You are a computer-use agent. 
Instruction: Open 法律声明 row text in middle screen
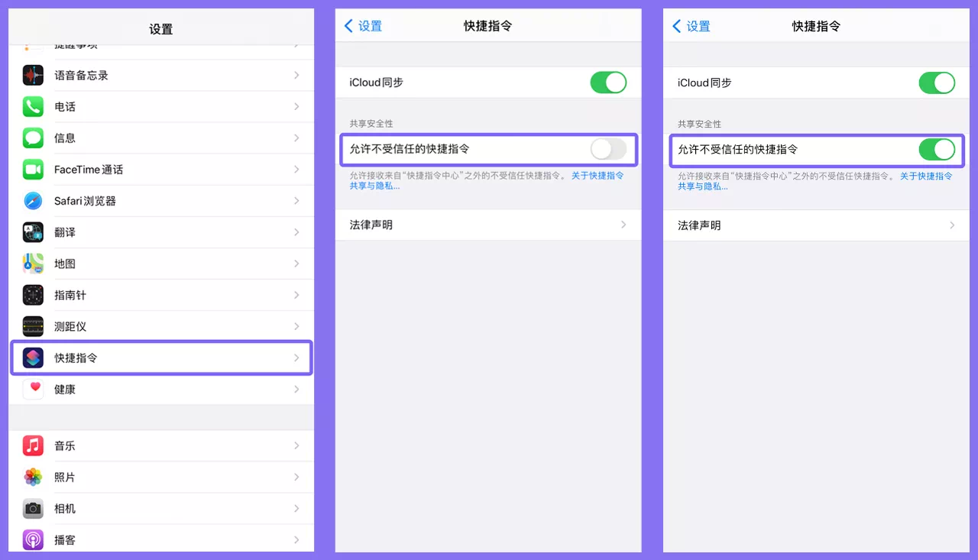[371, 225]
